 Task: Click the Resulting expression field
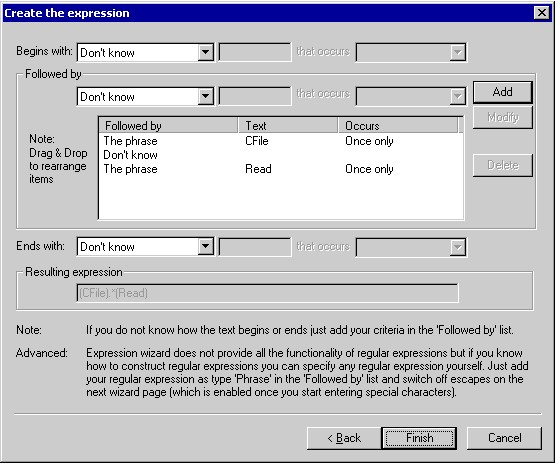click(267, 293)
